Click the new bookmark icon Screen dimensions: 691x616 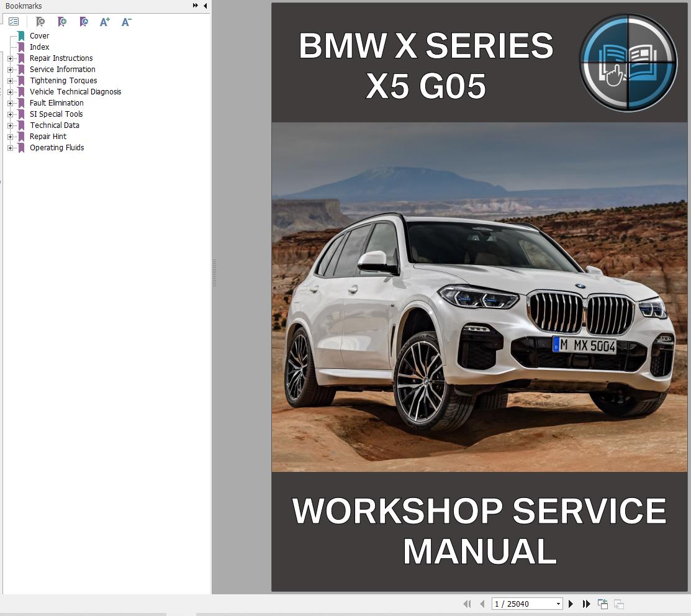pos(62,22)
